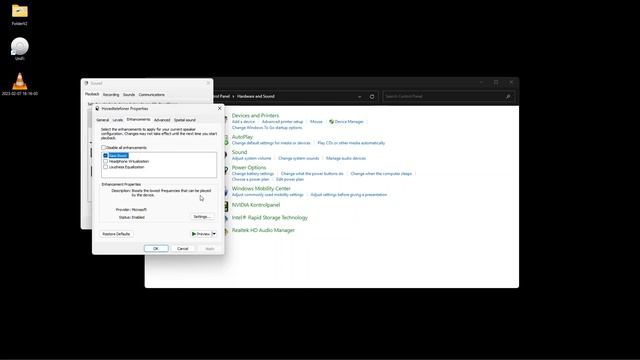The height and width of the screenshot is (360, 640).
Task: Open Advanced printer setup link
Action: 282,122
